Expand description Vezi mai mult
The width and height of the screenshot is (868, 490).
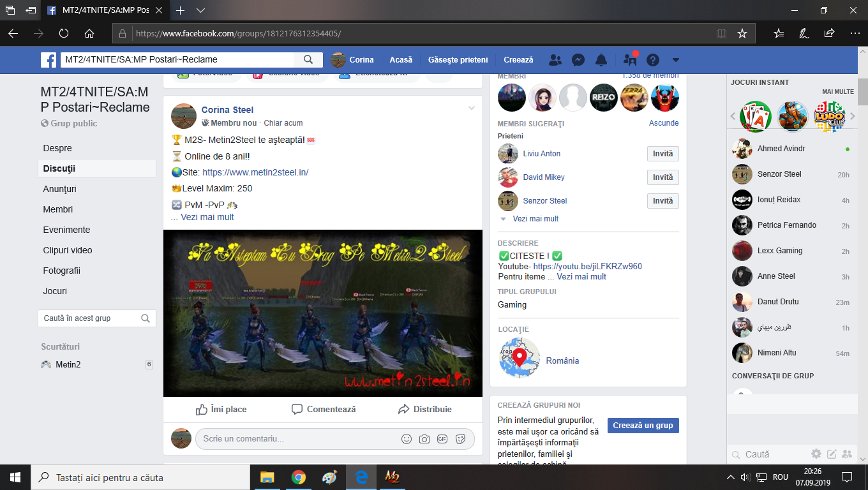(581, 277)
